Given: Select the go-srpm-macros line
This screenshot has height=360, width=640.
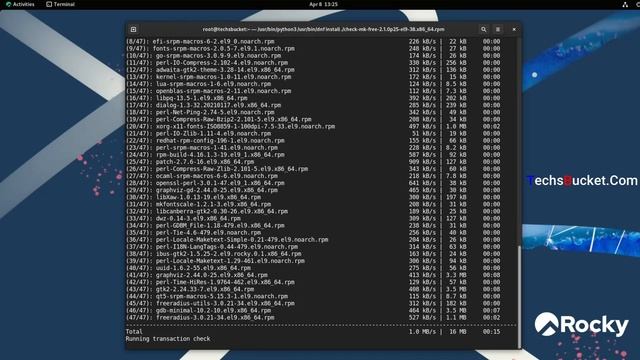Looking at the screenshot, I should pyautogui.click(x=313, y=56).
